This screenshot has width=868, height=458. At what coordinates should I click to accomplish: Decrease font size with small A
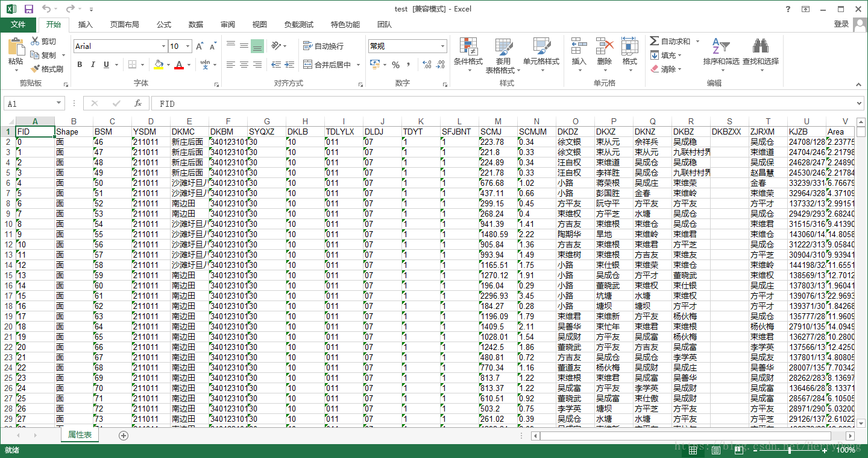click(x=213, y=46)
